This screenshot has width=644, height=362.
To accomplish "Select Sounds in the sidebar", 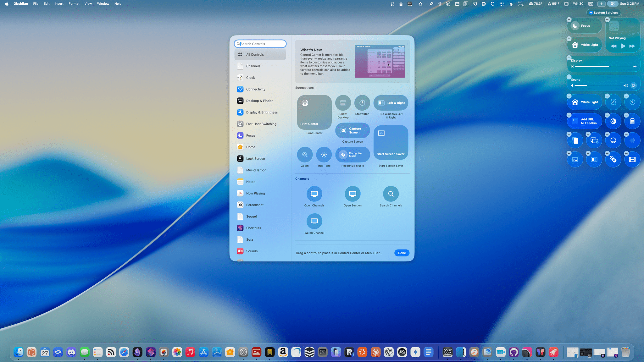I will pyautogui.click(x=260, y=251).
